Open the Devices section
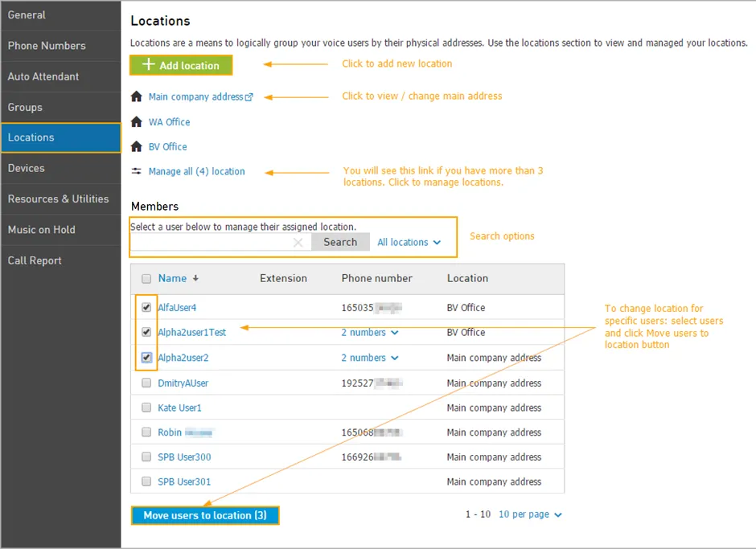Image resolution: width=756 pixels, height=549 pixels. [x=61, y=168]
